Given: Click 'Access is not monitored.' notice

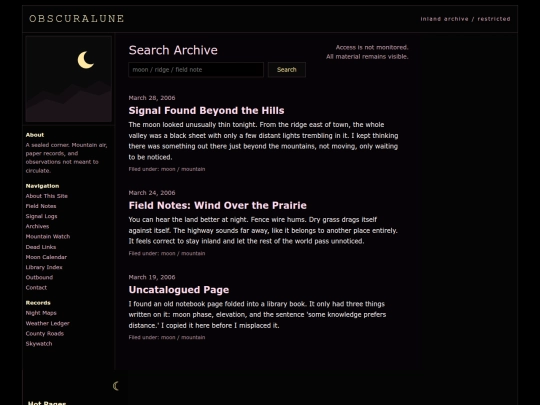Looking at the screenshot, I should click(x=372, y=47).
